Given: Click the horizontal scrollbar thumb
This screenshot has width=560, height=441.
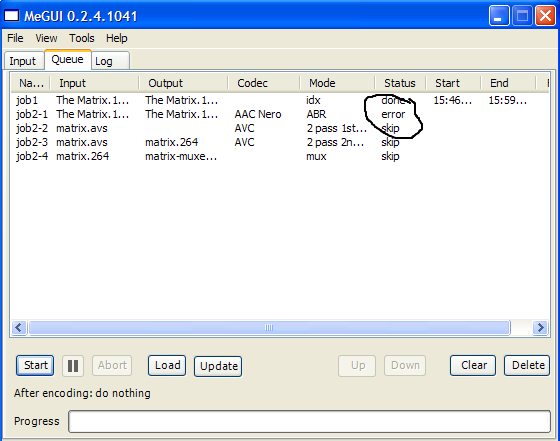Looking at the screenshot, I should coord(269,327).
